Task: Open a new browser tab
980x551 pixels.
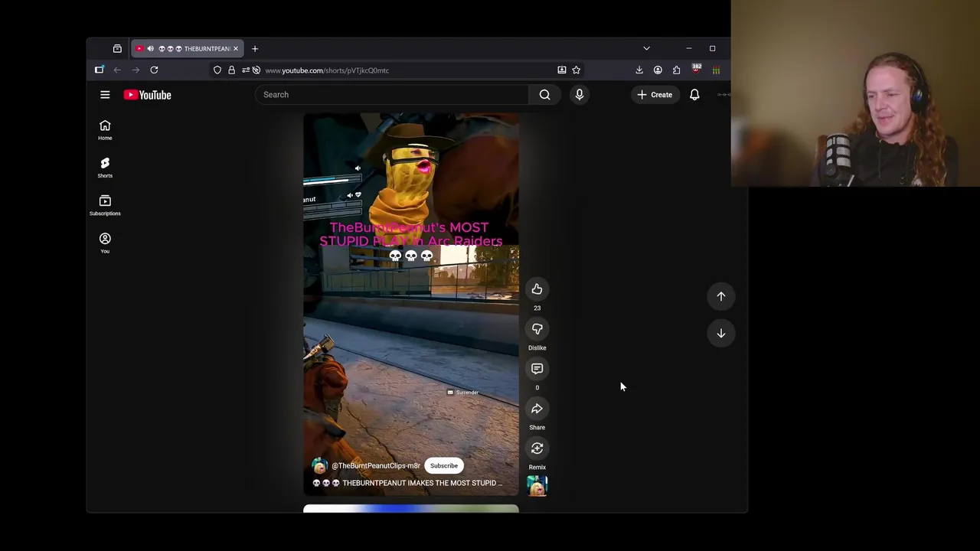Action: (x=255, y=49)
